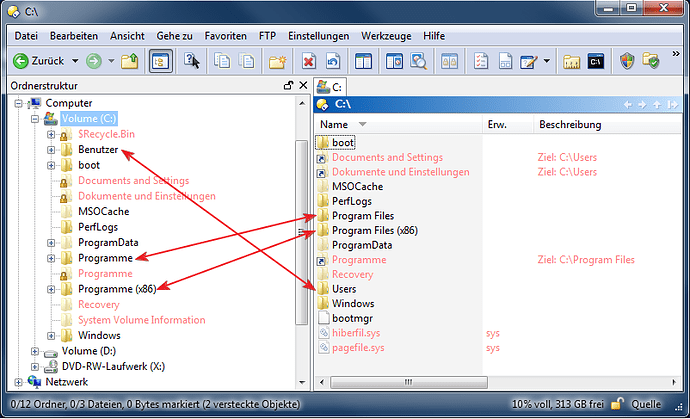The image size is (690, 419).
Task: Click the lock icon in status bar
Action: (x=620, y=403)
